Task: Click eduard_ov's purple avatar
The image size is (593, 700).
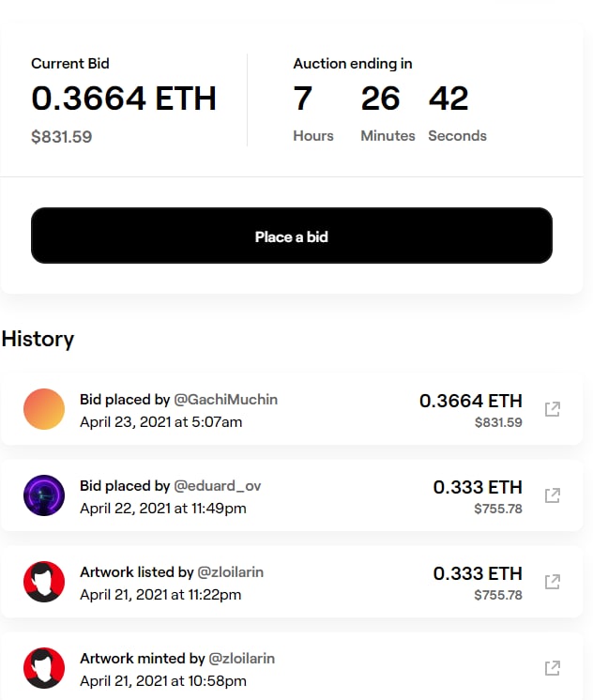Action: click(44, 495)
